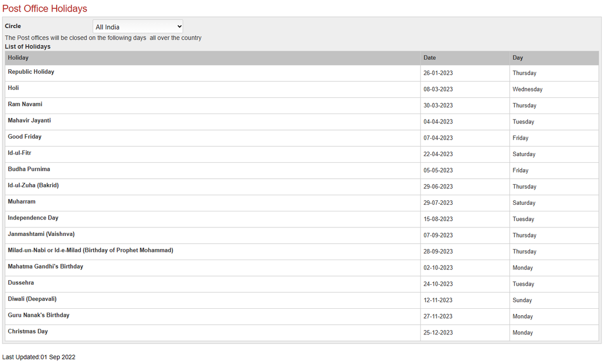Click Saturday in the Muharram row
Screen dimensions: 603x364
click(x=524, y=203)
